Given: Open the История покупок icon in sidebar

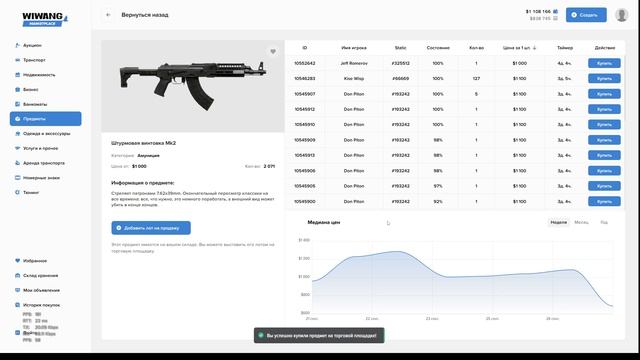Looking at the screenshot, I should click(17, 305).
